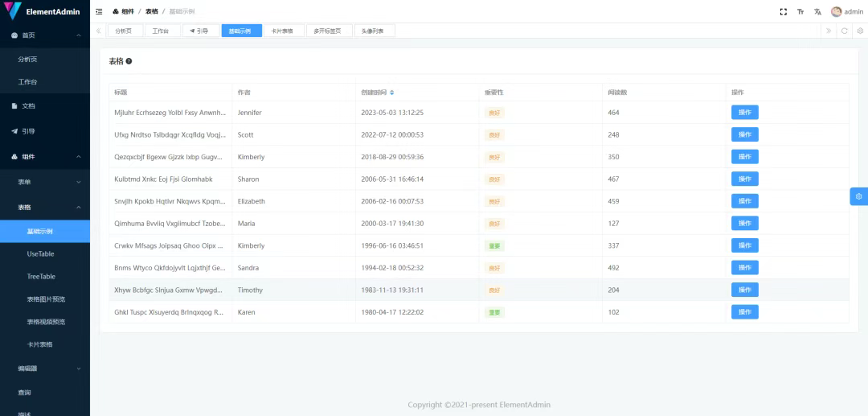868x416 pixels.
Task: Toggle fullscreen mode icon
Action: point(784,11)
